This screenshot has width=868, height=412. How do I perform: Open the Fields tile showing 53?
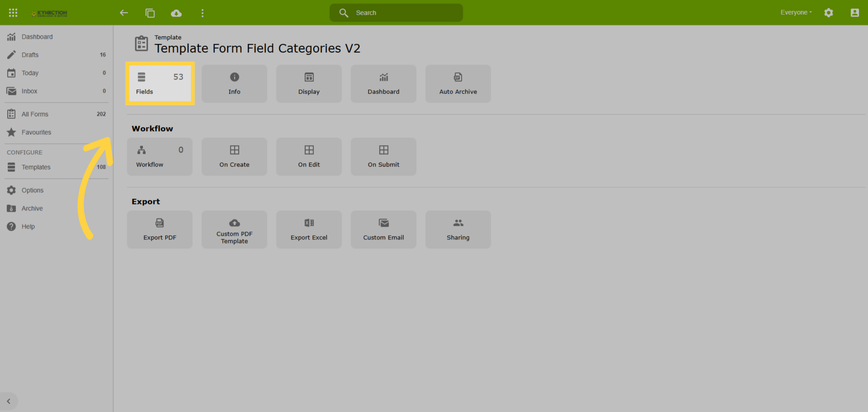pyautogui.click(x=160, y=84)
